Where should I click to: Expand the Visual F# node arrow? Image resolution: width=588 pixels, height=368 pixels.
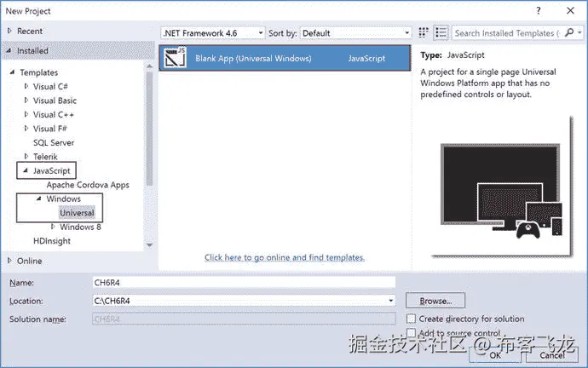[x=26, y=128]
